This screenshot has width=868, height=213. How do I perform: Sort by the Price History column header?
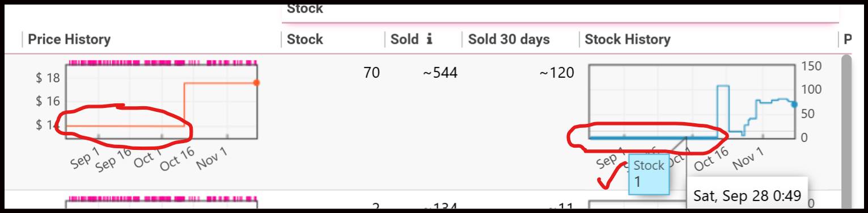(69, 39)
